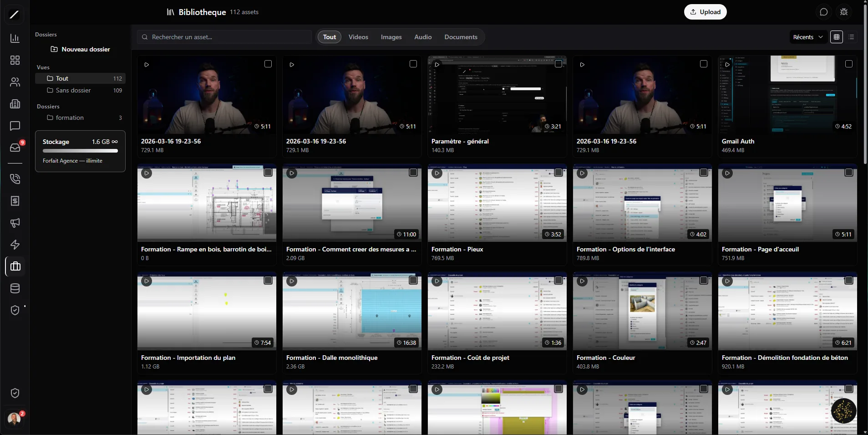Open the invoices dollar sidebar icon
Image resolution: width=868 pixels, height=435 pixels.
coord(15,201)
